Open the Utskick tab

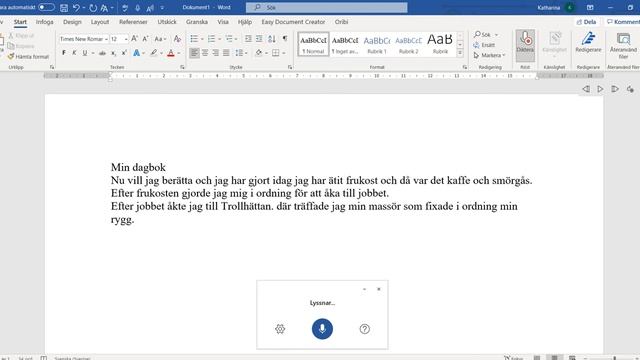(x=167, y=22)
